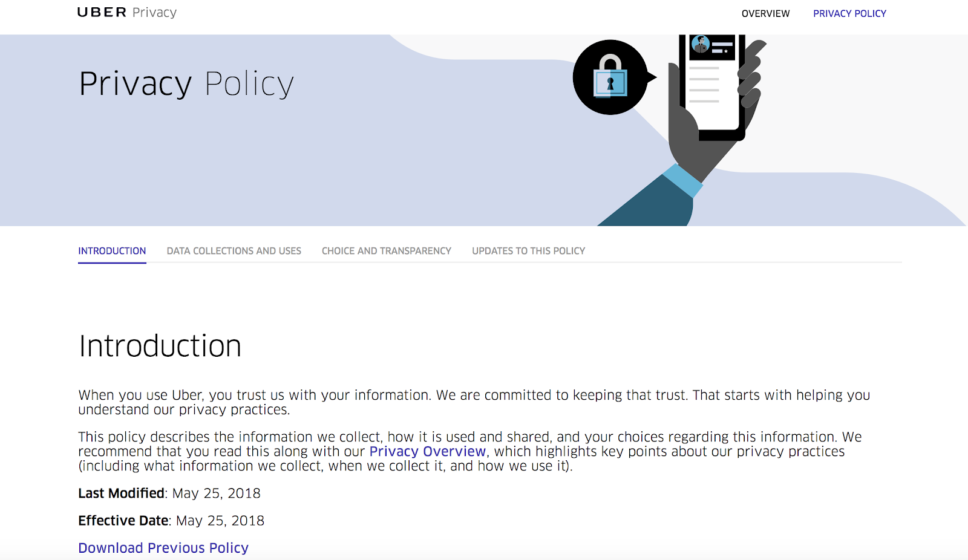Image resolution: width=968 pixels, height=560 pixels.
Task: Click the Effective Date text
Action: pos(171,521)
